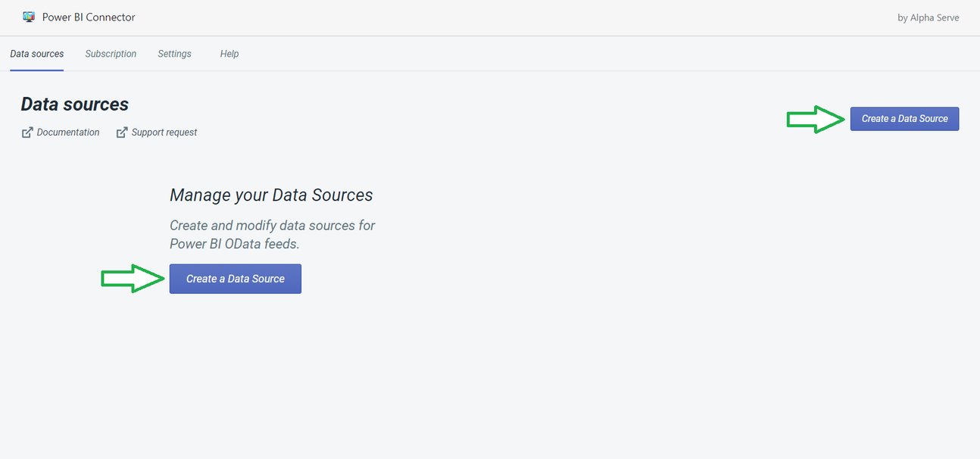
Task: Click the Power BI Connector title text
Action: (89, 16)
